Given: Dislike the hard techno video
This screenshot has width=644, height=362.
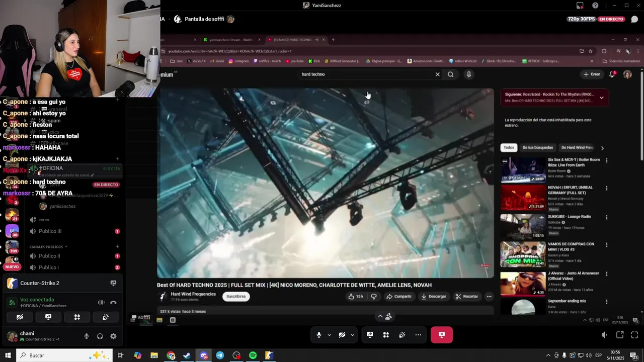Looking at the screenshot, I should 373,297.
